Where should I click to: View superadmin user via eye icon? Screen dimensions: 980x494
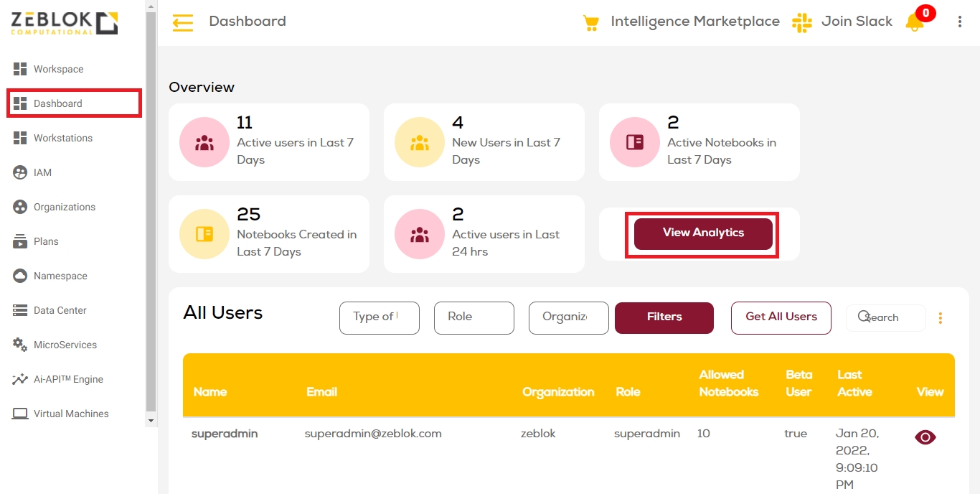point(925,437)
